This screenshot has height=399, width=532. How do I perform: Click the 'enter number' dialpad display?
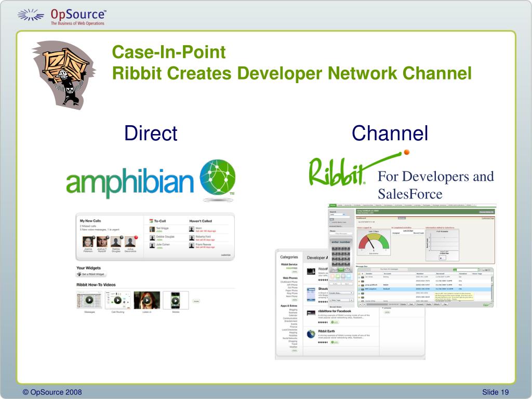coord(341,242)
